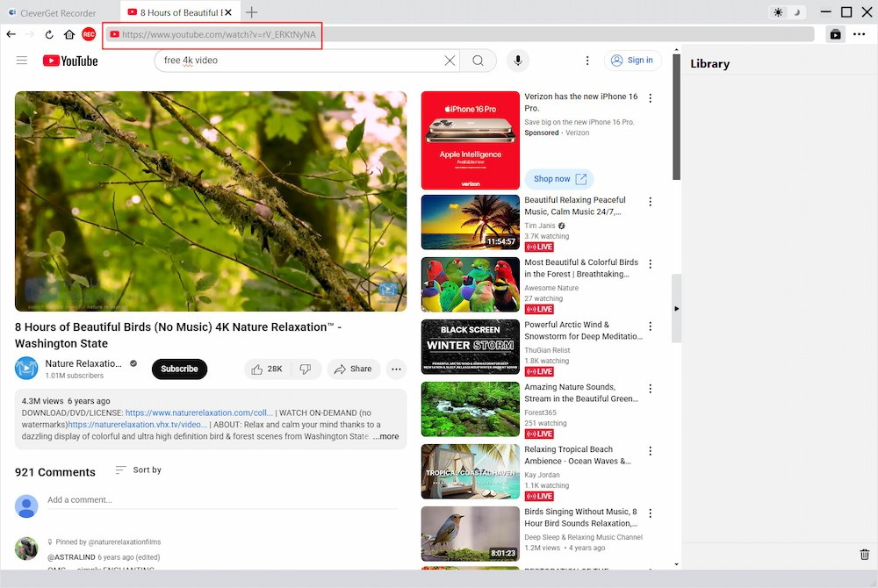Click the red REC record button
This screenshot has height=588, width=878.
pos(89,34)
